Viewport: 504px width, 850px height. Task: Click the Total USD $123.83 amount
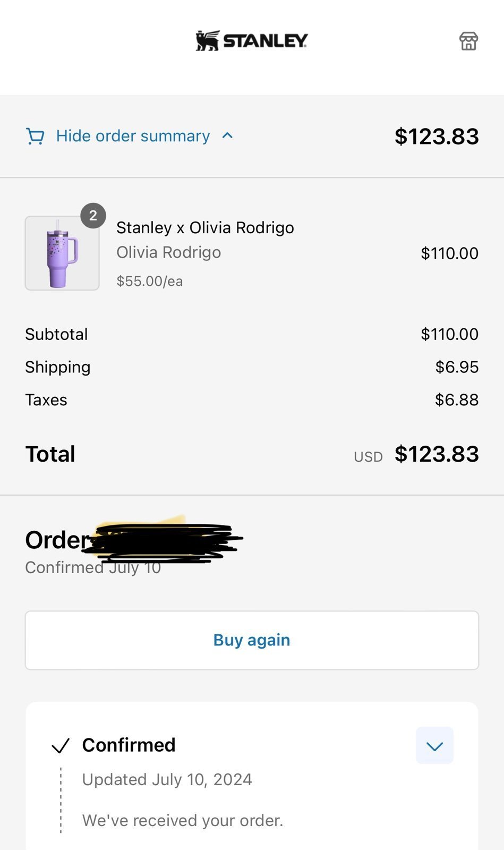click(x=437, y=454)
